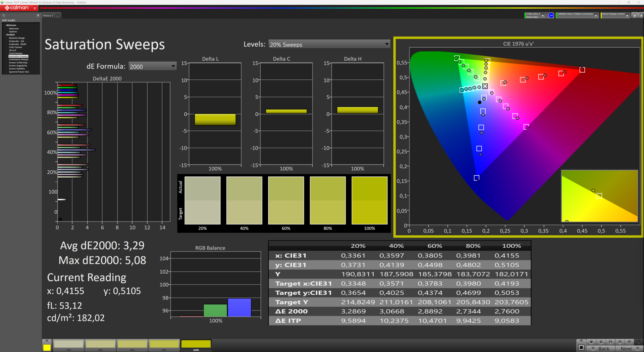The width and height of the screenshot is (644, 352).
Task: Expand the X-Rite i1Pro 2 meter dropdown
Action: pos(543,16)
